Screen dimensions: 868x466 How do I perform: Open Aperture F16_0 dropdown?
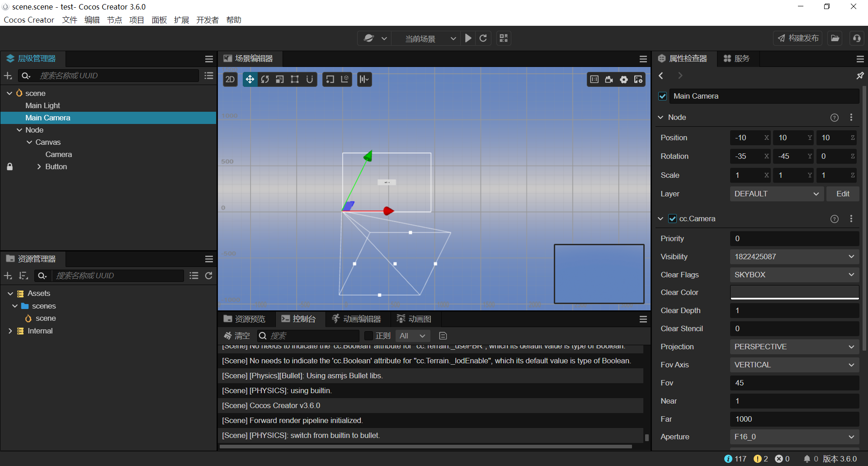[x=794, y=437]
